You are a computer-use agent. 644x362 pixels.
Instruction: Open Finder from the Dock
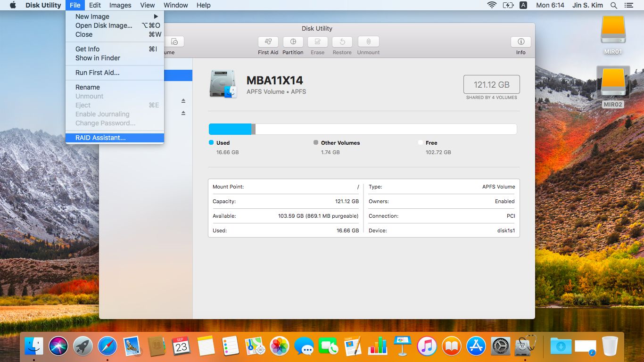tap(34, 346)
